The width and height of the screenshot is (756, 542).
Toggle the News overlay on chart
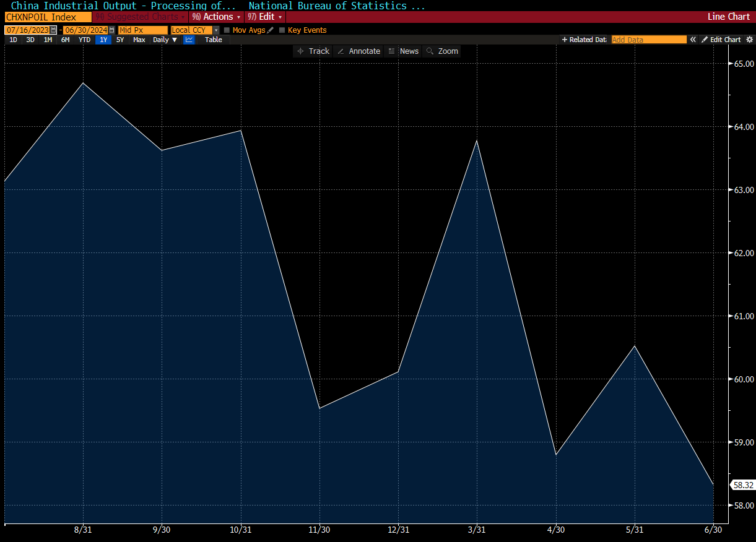(x=403, y=51)
